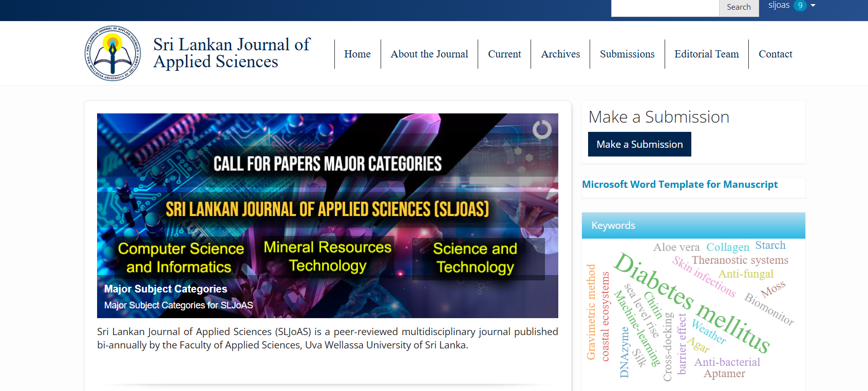Click the circular loading icon on banner
Screen dimensions: 868x391
541,129
